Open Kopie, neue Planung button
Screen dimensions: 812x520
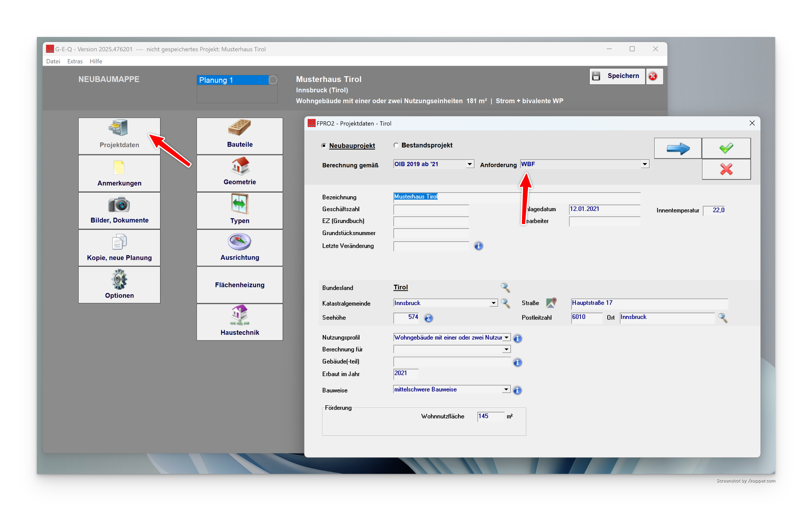tap(119, 248)
